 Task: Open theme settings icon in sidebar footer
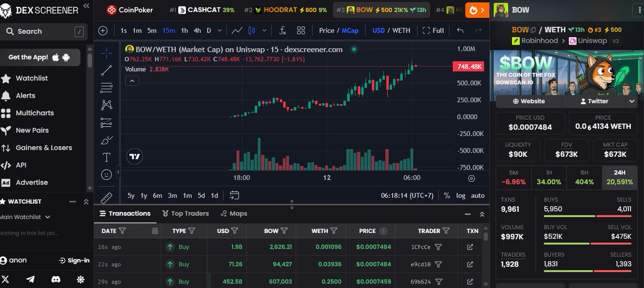point(80,279)
